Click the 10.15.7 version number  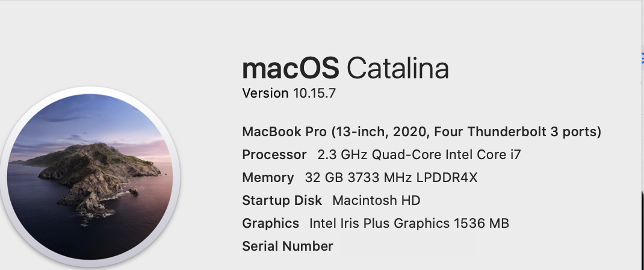click(x=314, y=93)
